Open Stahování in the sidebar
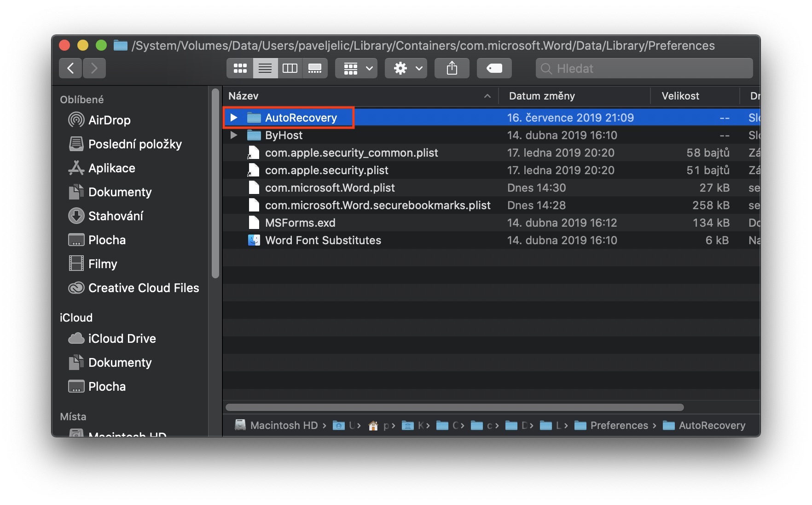 pos(105,216)
